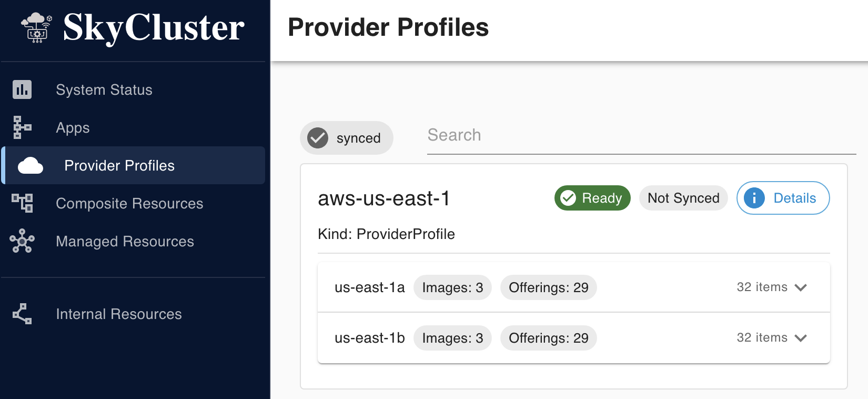The image size is (868, 399).
Task: Click the Provider Profiles cloud icon
Action: (x=31, y=166)
